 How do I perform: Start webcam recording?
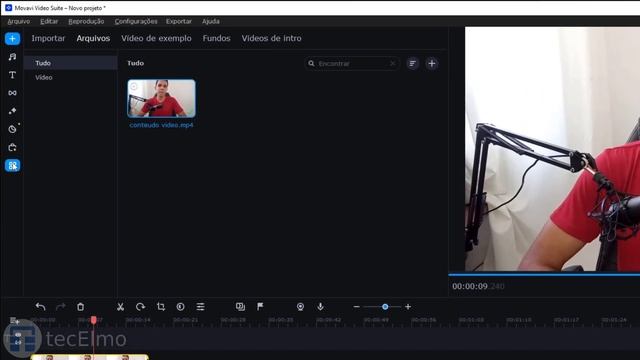300,307
